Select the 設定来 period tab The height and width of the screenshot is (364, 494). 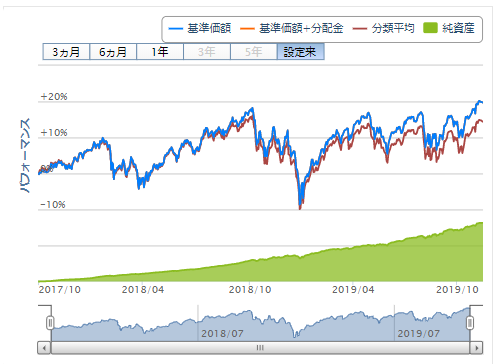click(x=300, y=52)
